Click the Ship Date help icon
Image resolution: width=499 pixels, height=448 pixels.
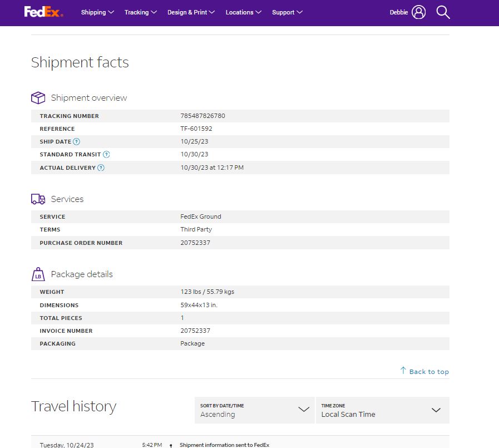tap(76, 142)
